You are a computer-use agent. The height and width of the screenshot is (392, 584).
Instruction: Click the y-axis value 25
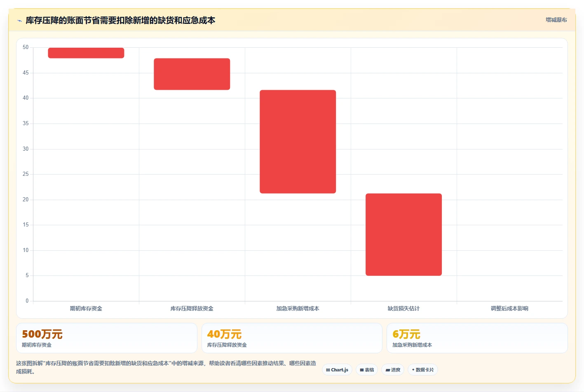pos(26,174)
